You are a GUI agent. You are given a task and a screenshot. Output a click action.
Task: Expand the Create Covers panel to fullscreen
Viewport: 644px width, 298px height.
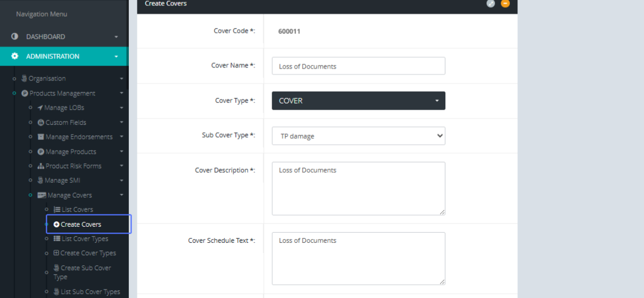point(491,4)
